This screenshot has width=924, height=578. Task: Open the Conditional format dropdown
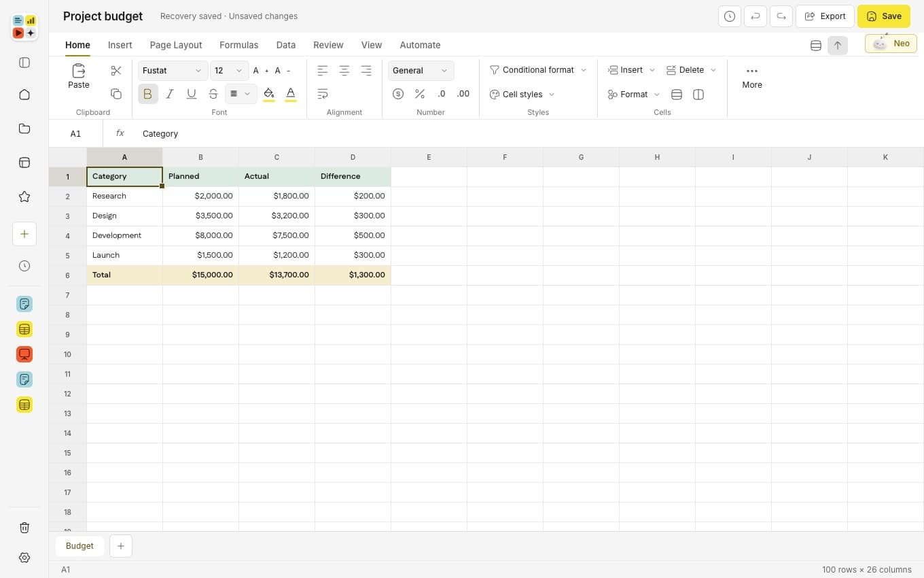click(x=538, y=70)
